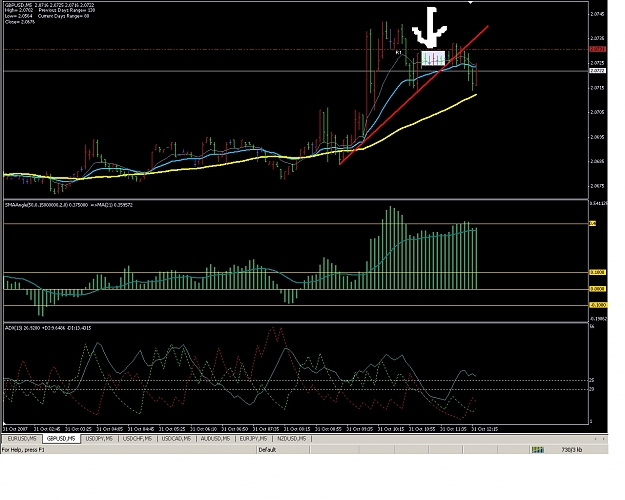
Task: Click the 2.0745 price scale value
Action: 597,14
